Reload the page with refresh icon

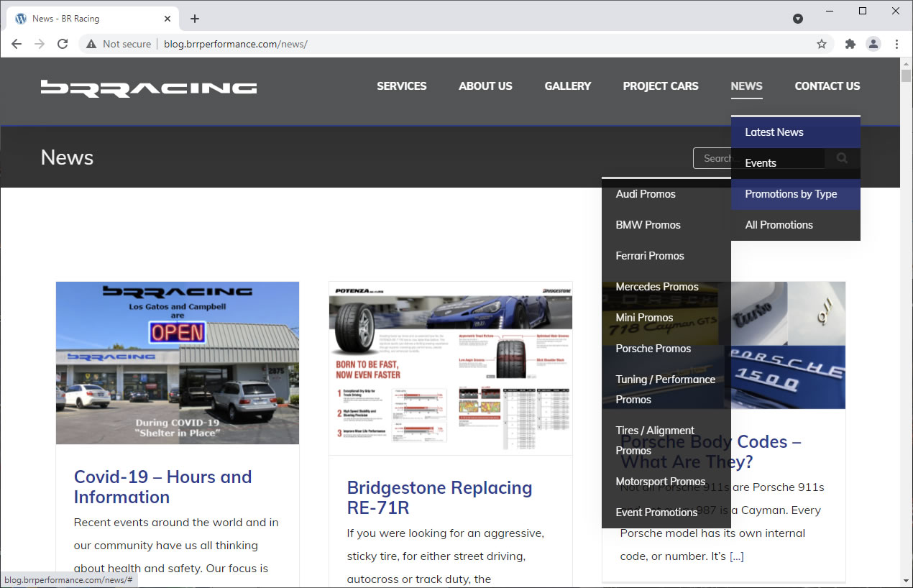(63, 44)
